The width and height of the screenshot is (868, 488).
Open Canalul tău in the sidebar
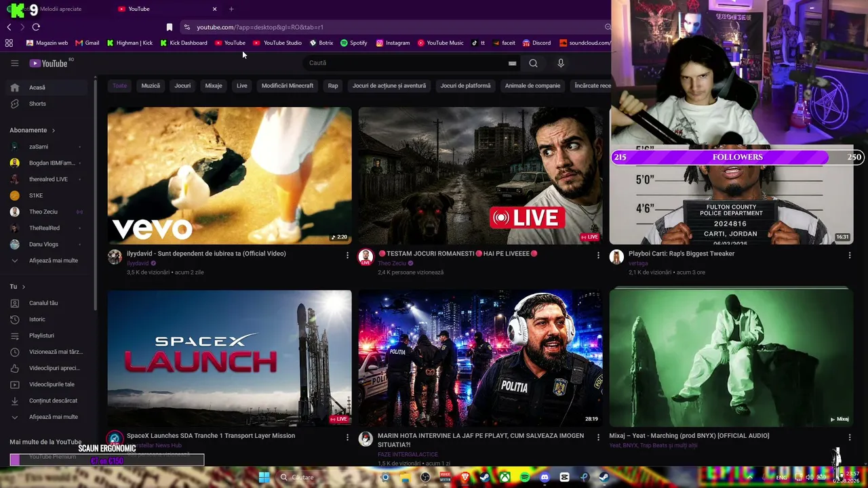click(x=47, y=303)
